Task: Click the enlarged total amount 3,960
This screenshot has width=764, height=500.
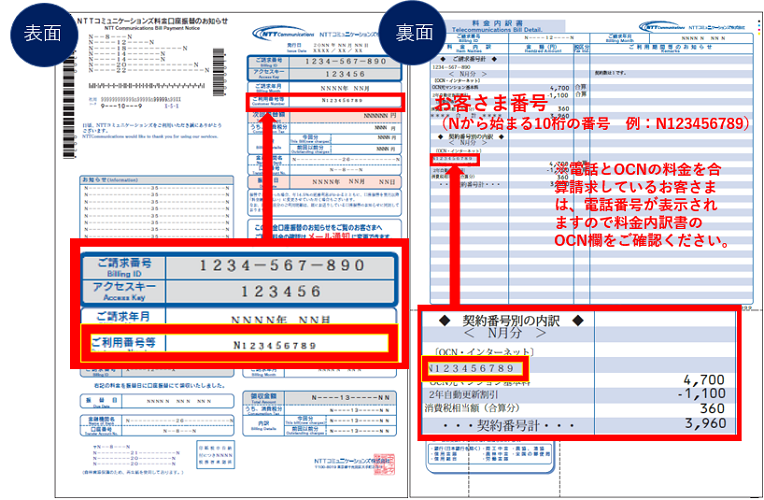Action: click(705, 423)
